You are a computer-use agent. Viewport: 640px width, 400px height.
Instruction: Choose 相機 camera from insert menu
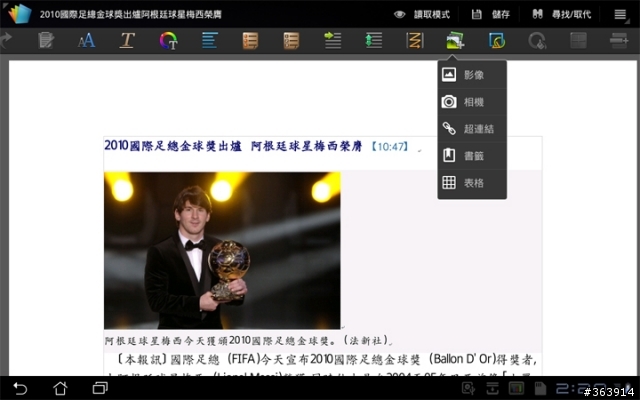[x=472, y=102]
